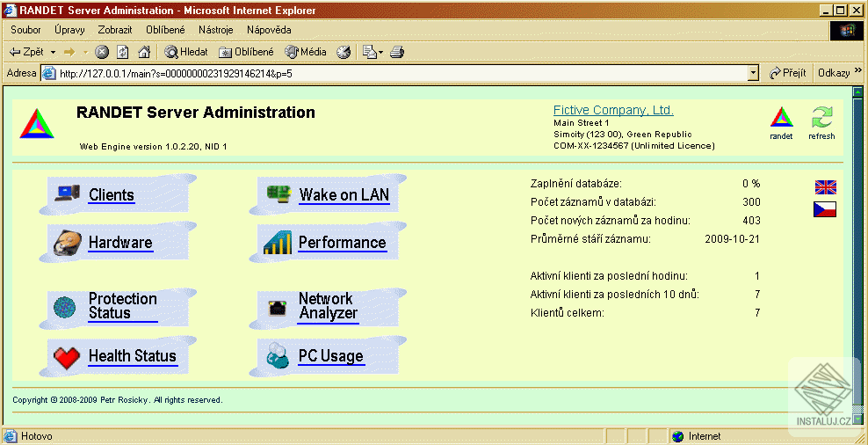Open the Soubor menu

click(x=26, y=30)
